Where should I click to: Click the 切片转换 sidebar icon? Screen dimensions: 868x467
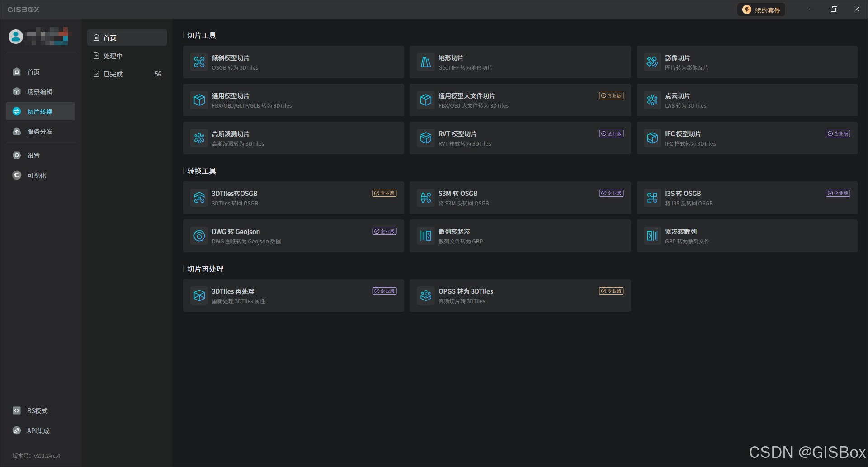[17, 111]
